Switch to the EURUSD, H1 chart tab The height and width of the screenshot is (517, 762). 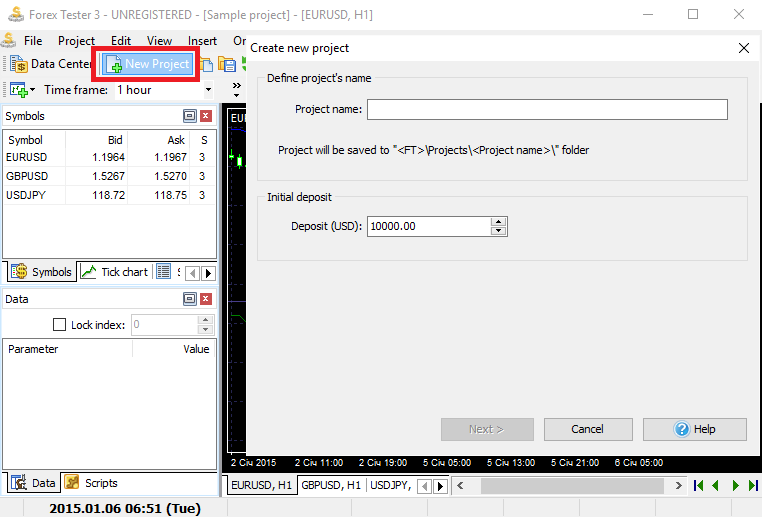click(261, 485)
